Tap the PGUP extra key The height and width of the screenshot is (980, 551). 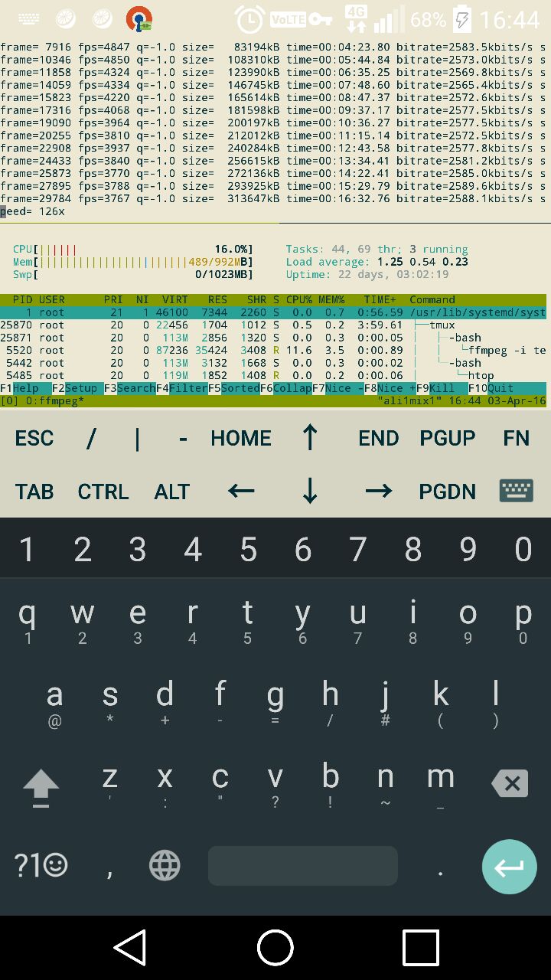tap(448, 438)
